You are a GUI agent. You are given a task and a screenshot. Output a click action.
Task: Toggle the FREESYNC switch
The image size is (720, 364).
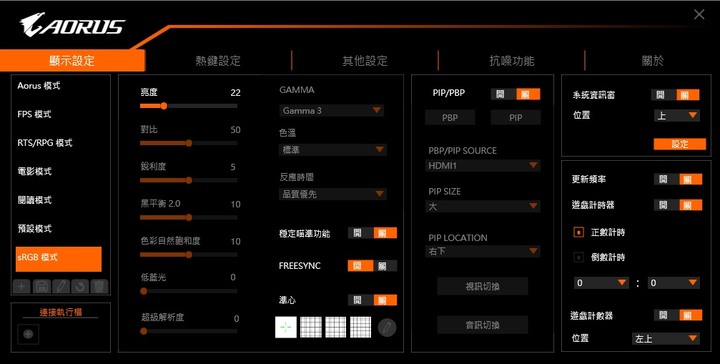point(372,266)
